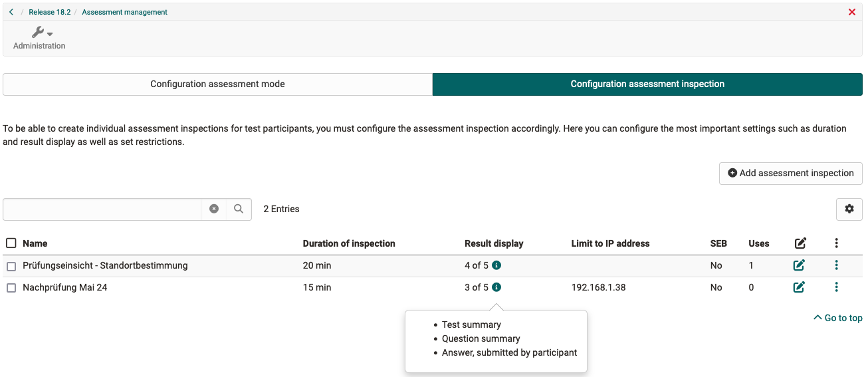This screenshot has height=377, width=868.
Task: Open table settings gear
Action: (x=849, y=209)
